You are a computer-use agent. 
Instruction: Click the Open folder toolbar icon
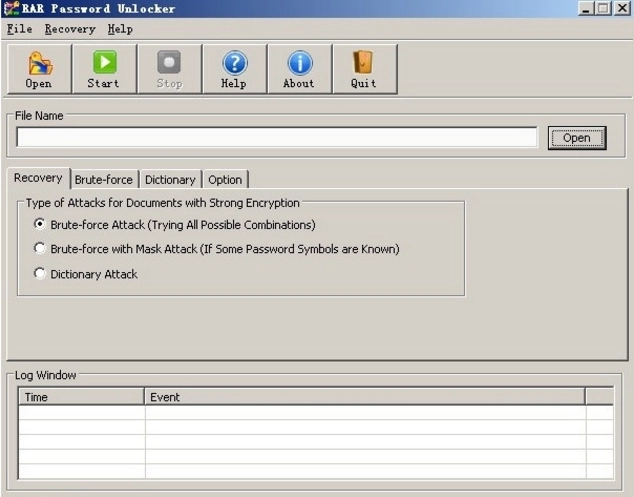click(39, 64)
